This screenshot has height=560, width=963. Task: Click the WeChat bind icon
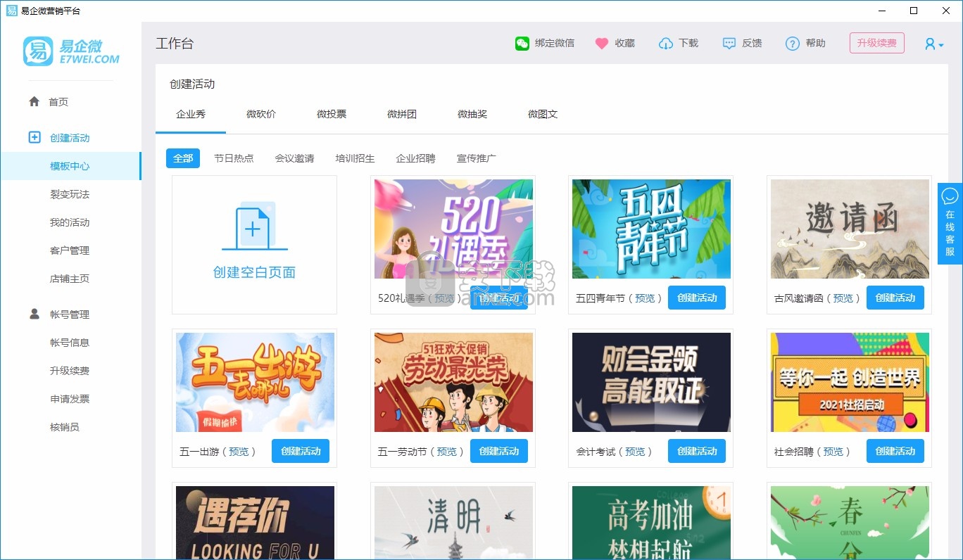[x=522, y=44]
